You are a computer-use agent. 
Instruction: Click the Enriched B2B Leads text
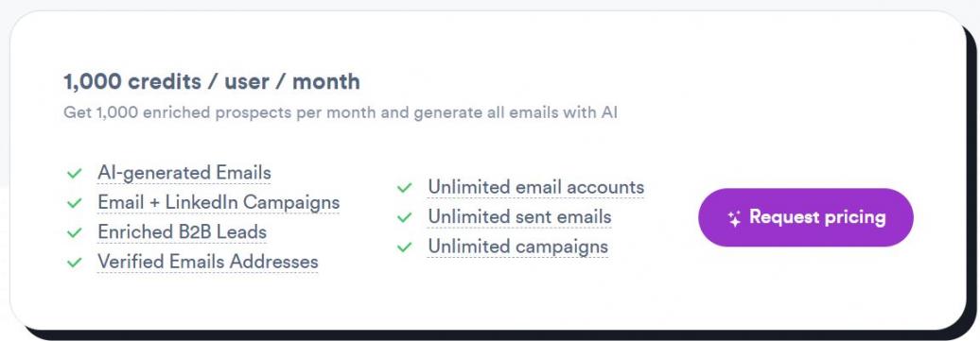point(182,231)
